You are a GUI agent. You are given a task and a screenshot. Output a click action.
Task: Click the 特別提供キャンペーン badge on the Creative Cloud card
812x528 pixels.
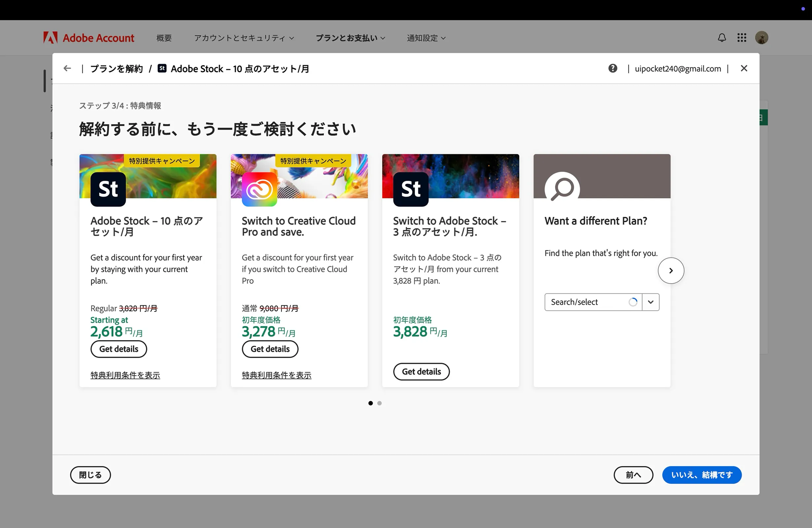pos(313,161)
